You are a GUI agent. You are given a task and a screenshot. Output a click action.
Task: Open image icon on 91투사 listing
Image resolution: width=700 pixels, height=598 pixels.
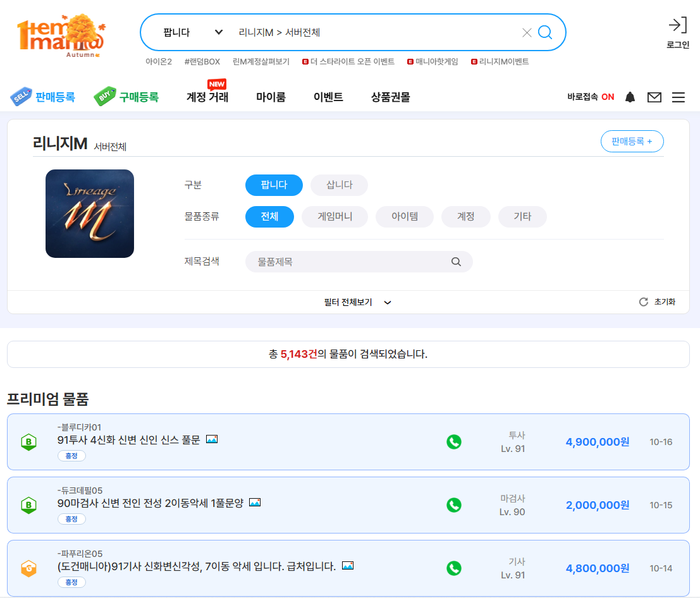pyautogui.click(x=212, y=439)
